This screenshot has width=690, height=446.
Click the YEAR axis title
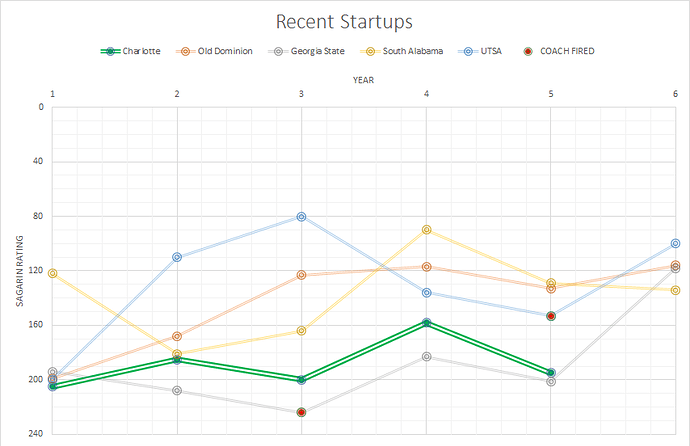[x=363, y=77]
